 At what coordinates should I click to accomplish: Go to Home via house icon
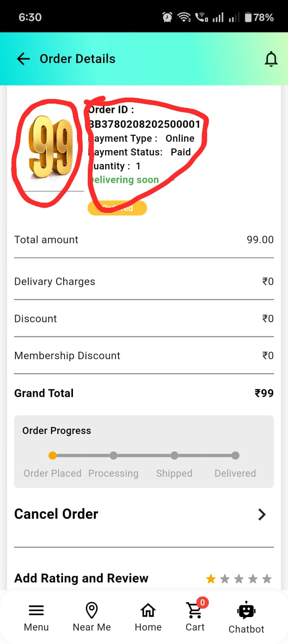click(148, 610)
